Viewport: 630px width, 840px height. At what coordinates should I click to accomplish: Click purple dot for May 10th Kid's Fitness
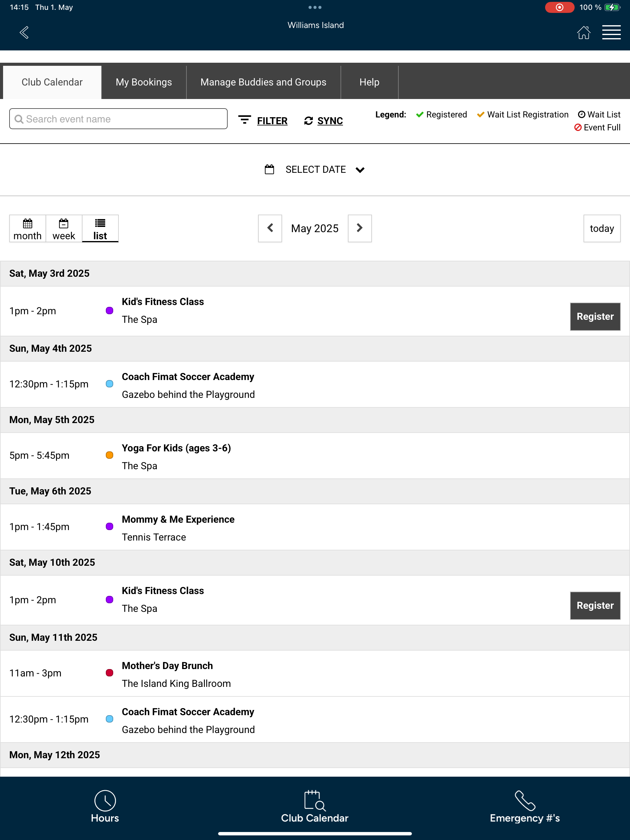click(110, 600)
